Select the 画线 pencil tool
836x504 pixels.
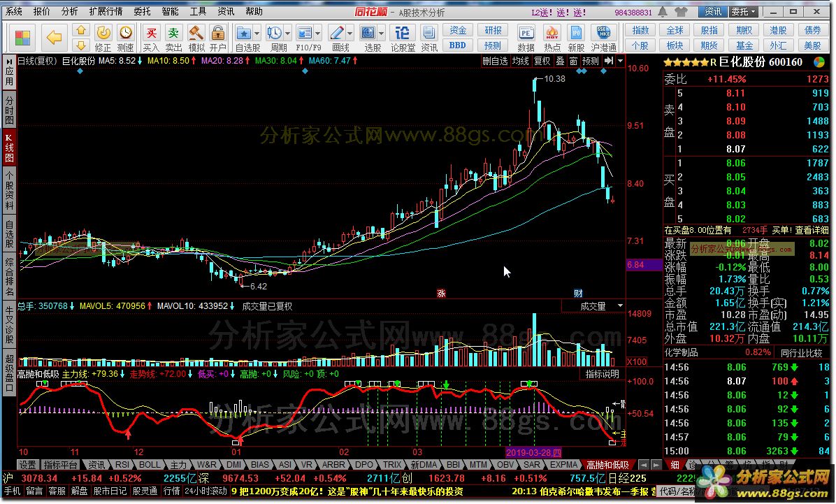click(336, 34)
